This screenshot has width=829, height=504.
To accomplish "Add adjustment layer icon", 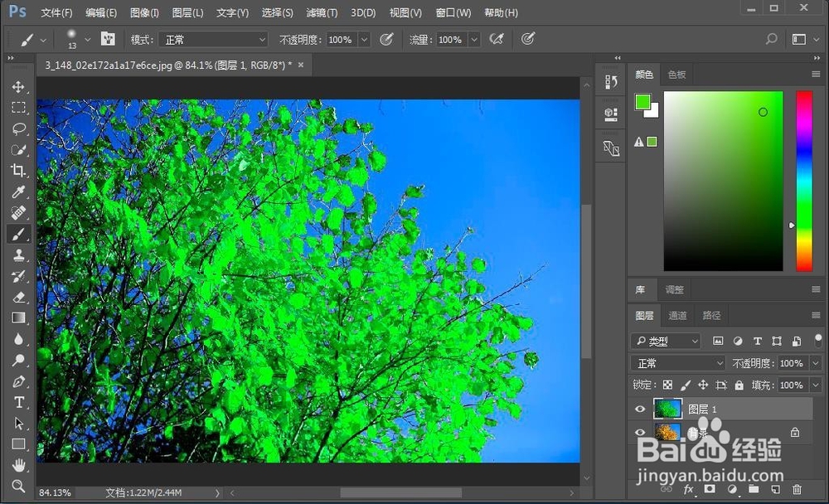I will [x=732, y=489].
